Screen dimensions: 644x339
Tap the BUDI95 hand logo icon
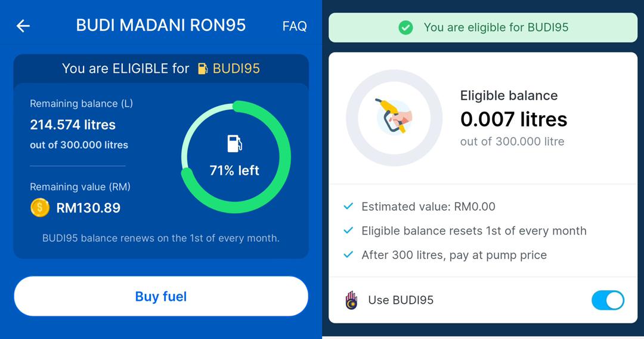352,300
